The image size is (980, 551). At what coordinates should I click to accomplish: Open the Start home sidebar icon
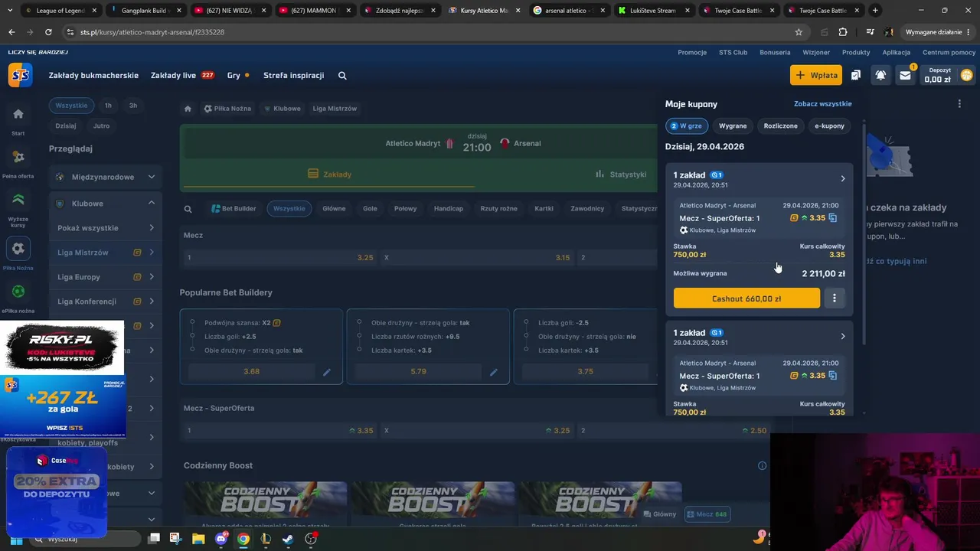tap(18, 114)
